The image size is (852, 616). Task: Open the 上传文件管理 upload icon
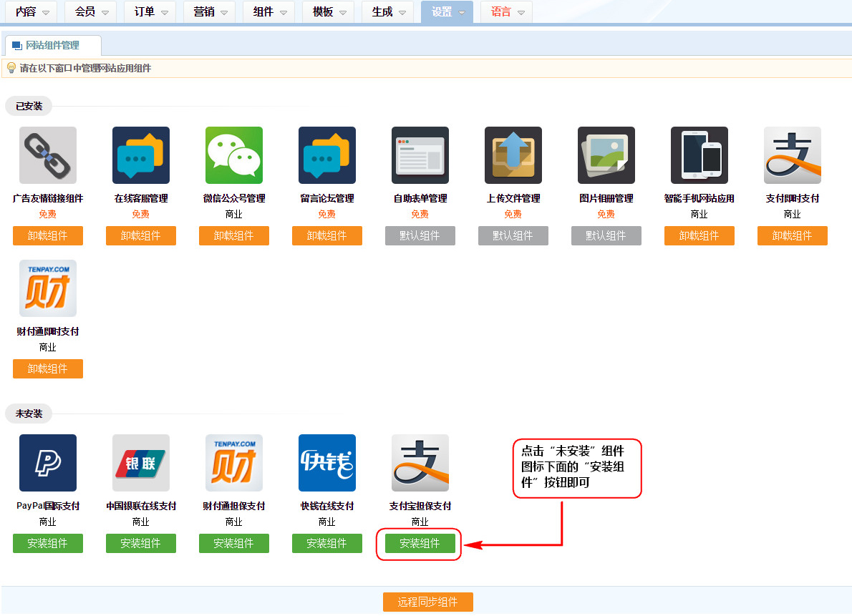[513, 155]
